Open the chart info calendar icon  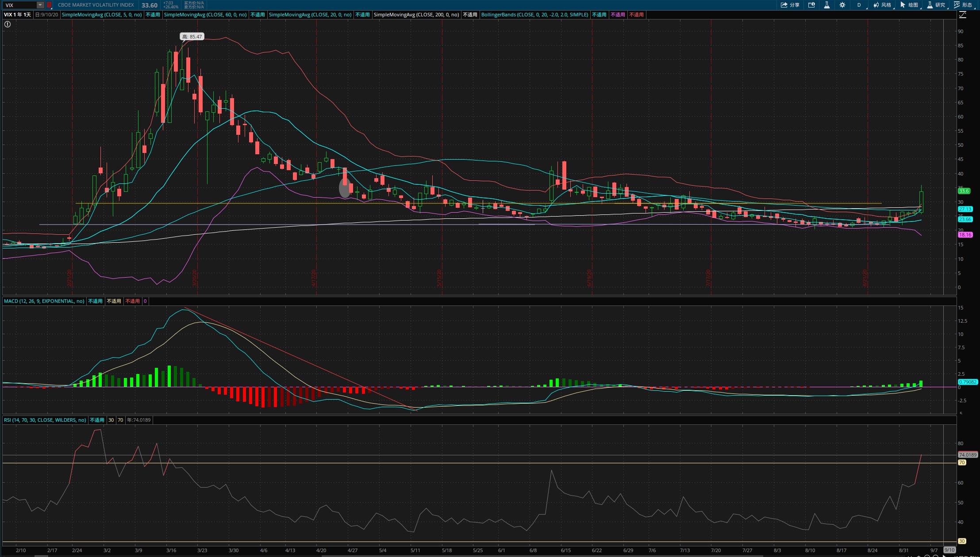click(x=811, y=5)
